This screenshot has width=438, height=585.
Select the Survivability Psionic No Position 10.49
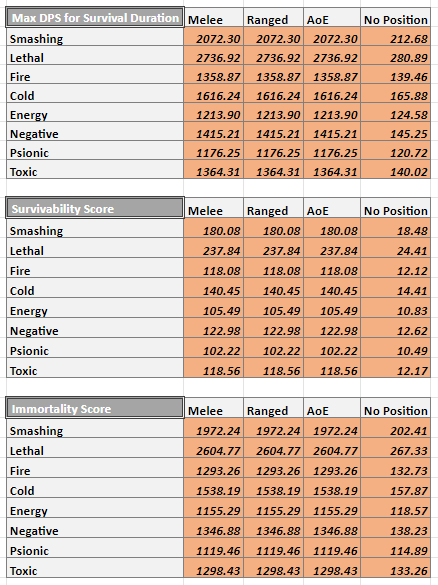point(395,350)
